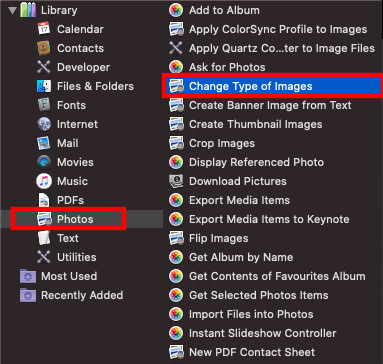The width and height of the screenshot is (383, 364).
Task: Open the Developer category
Action: [x=83, y=67]
